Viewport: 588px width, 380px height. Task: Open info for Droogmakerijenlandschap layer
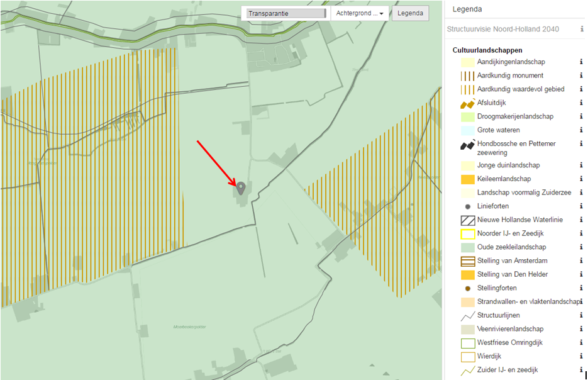(581, 117)
